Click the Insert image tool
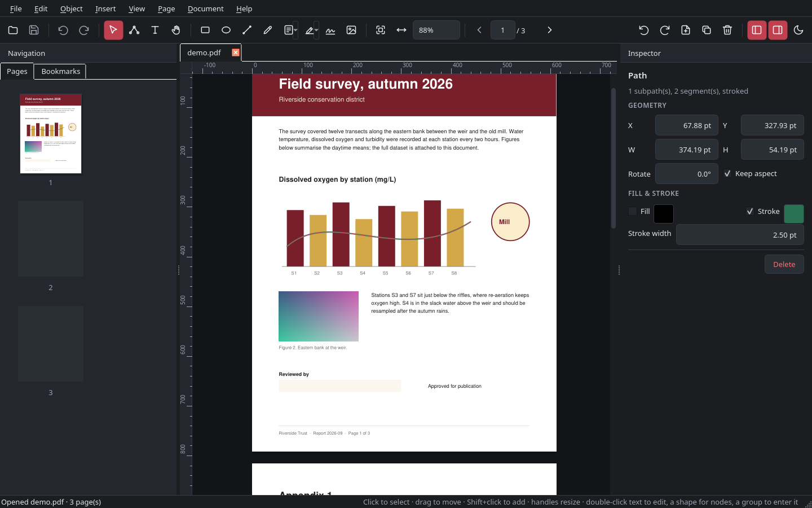Screen dimensions: 812x508 click(351, 30)
